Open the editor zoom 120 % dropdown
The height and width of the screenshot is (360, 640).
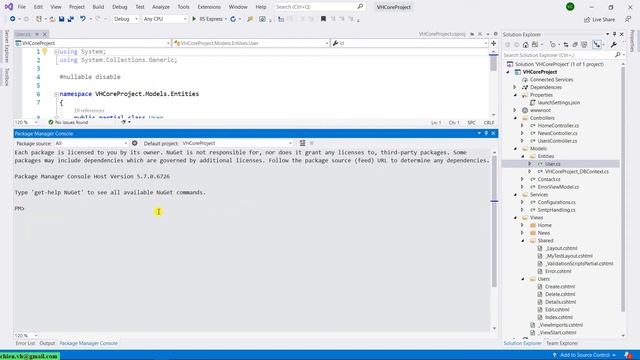25,122
